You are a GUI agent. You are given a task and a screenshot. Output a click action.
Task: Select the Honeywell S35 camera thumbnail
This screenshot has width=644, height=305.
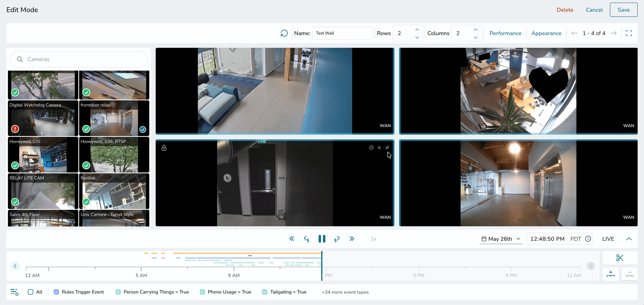point(43,155)
